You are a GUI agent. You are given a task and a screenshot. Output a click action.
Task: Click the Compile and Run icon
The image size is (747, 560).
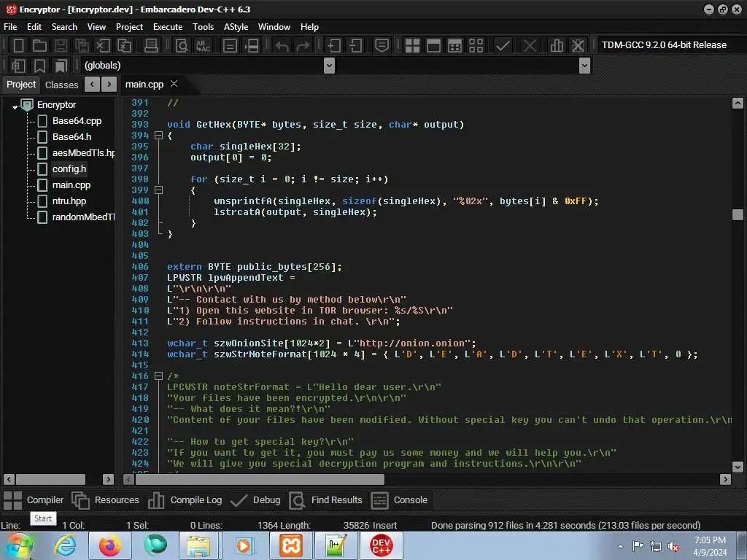click(455, 46)
